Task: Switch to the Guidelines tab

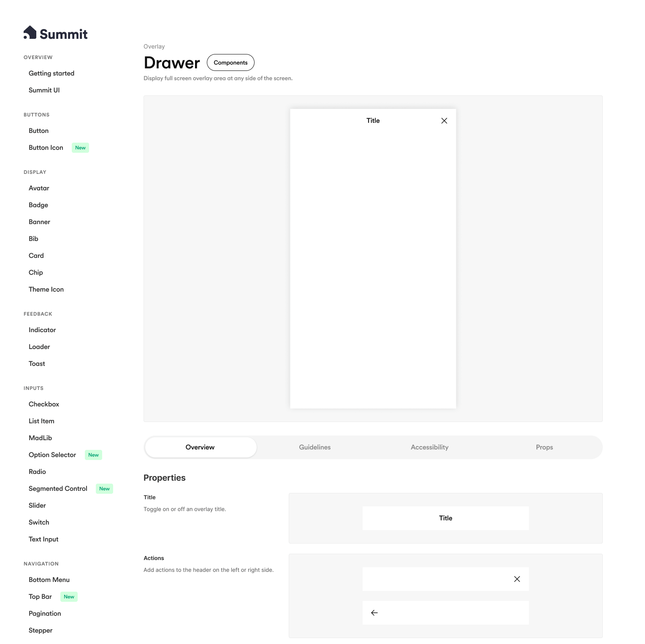Action: click(x=315, y=447)
